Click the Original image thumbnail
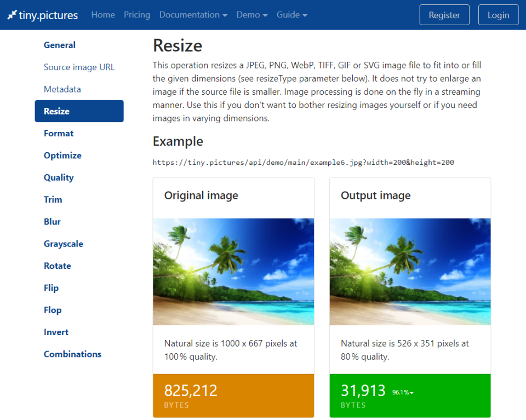526x420 pixels. click(233, 272)
